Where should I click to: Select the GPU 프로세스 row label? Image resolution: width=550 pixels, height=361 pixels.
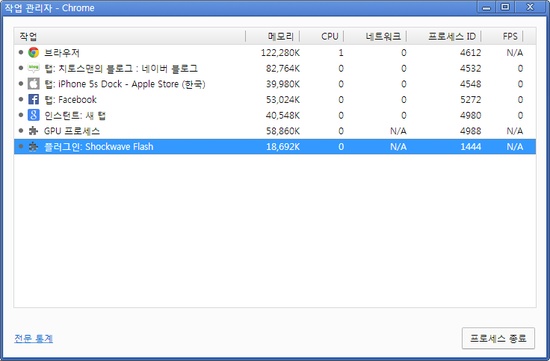(x=72, y=131)
